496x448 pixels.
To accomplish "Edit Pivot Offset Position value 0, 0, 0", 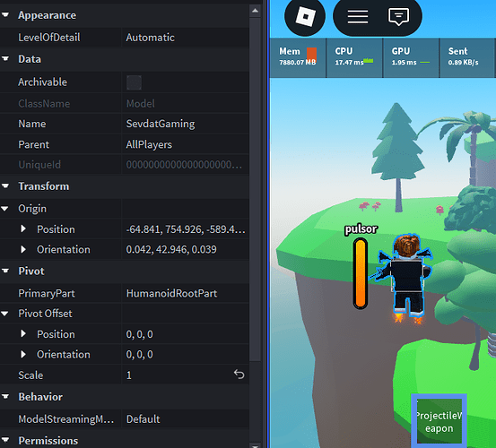I will point(186,334).
